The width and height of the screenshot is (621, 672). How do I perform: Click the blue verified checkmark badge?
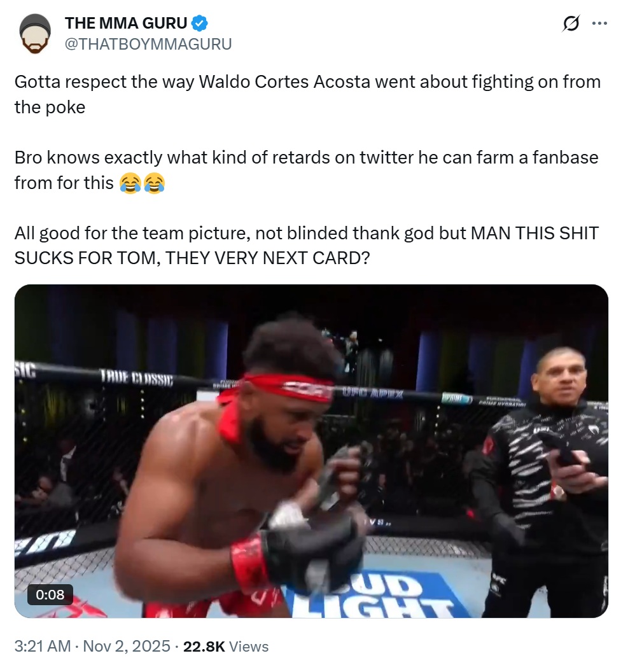(x=199, y=23)
